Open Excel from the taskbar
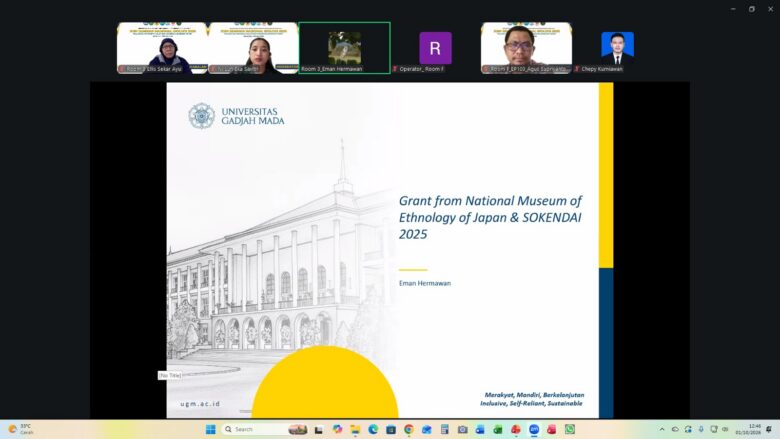The width and height of the screenshot is (780, 439). click(x=498, y=430)
